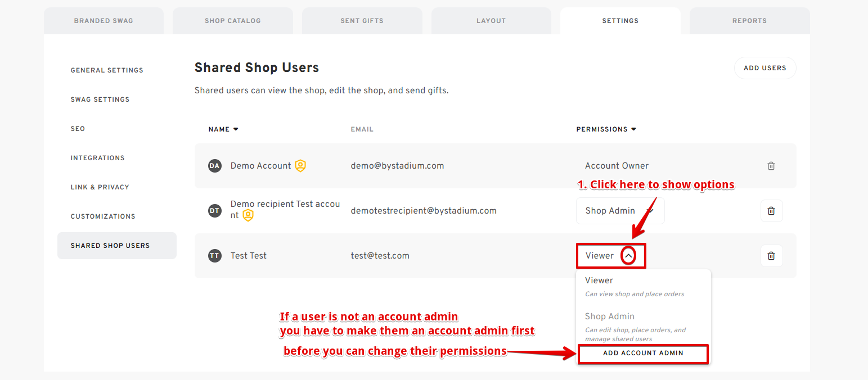Select Viewer option in dropdown list

click(643, 287)
